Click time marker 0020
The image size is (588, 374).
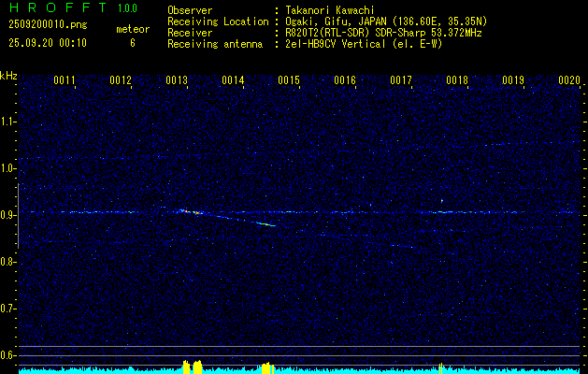569,80
